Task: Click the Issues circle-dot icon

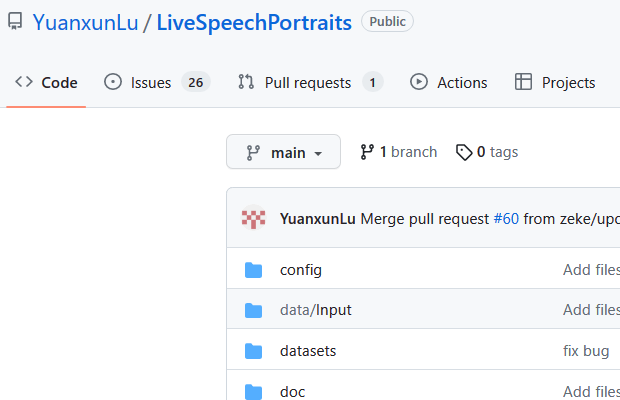Action: click(113, 82)
